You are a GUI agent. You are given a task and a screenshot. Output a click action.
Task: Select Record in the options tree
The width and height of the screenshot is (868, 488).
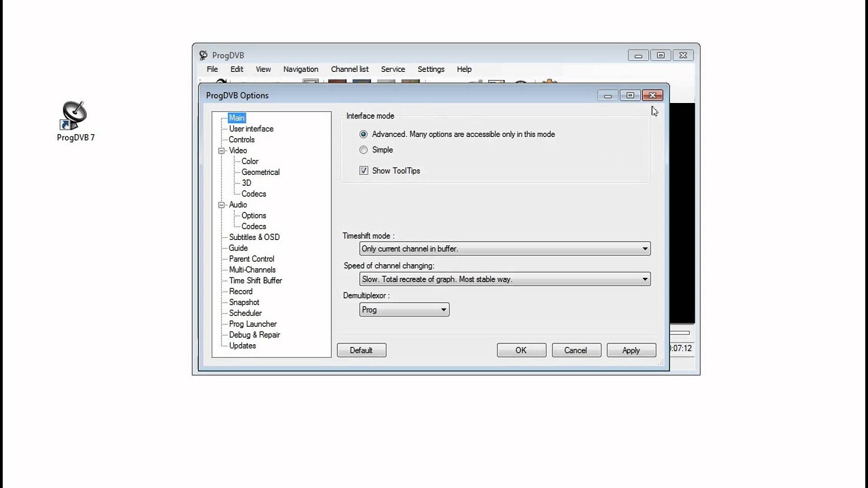[241, 291]
